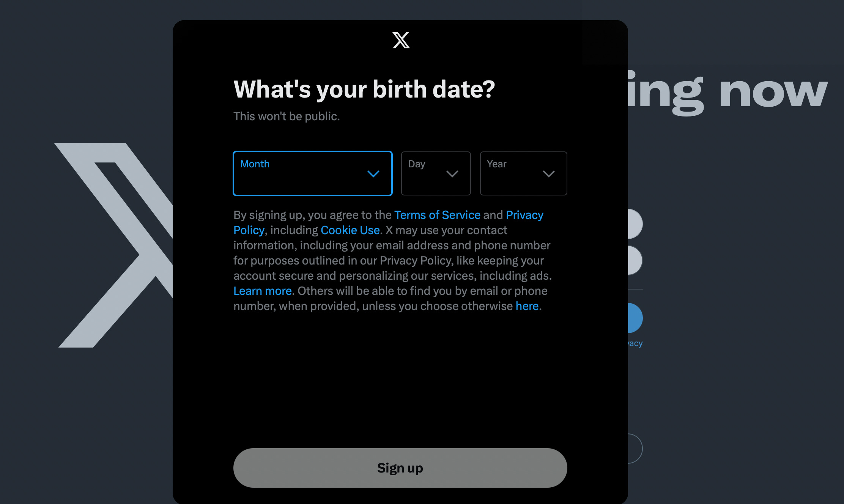This screenshot has height=504, width=844.
Task: Open the Year dropdown by its label
Action: (496, 164)
